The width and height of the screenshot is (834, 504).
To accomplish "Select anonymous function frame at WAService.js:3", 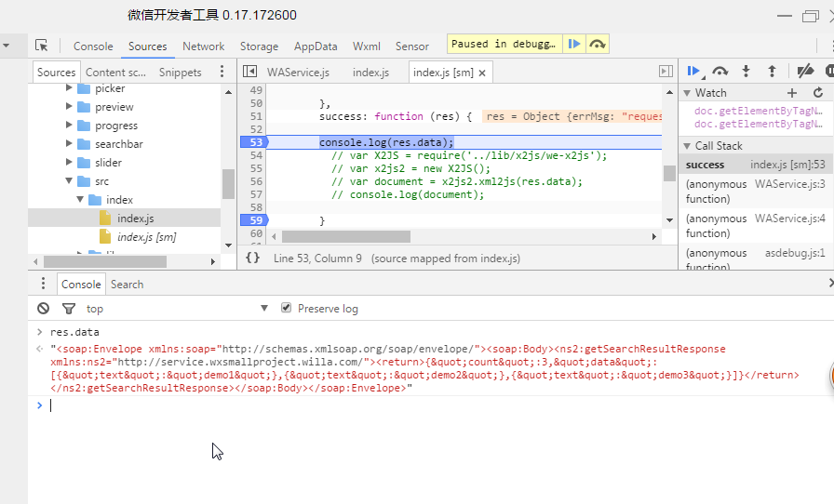I will point(755,192).
